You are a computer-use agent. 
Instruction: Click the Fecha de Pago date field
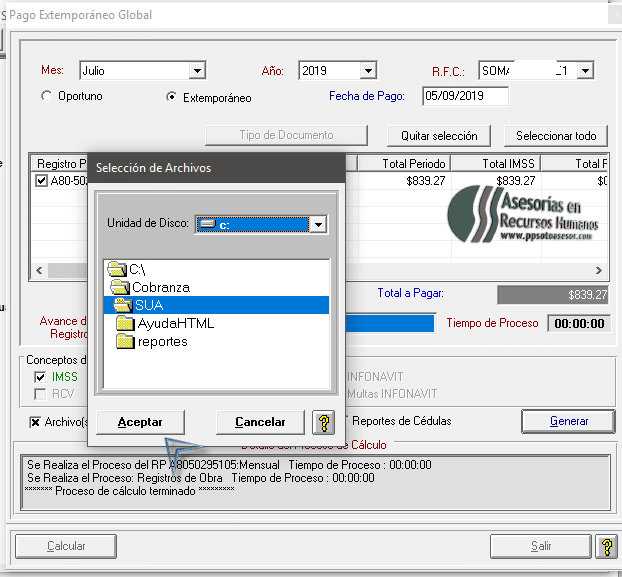click(x=465, y=96)
